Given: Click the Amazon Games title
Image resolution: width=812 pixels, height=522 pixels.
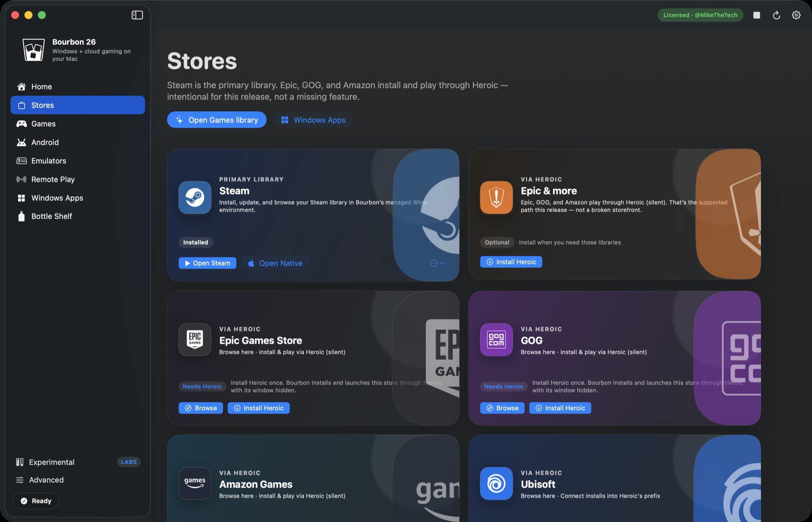Looking at the screenshot, I should pos(256,484).
